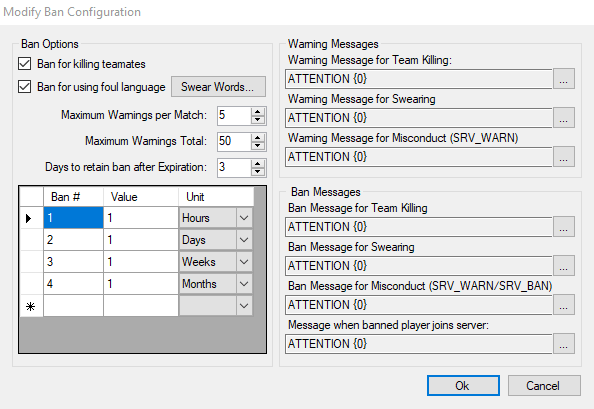The width and height of the screenshot is (594, 409).
Task: Open editor for Swearing ban message
Action: (x=564, y=265)
